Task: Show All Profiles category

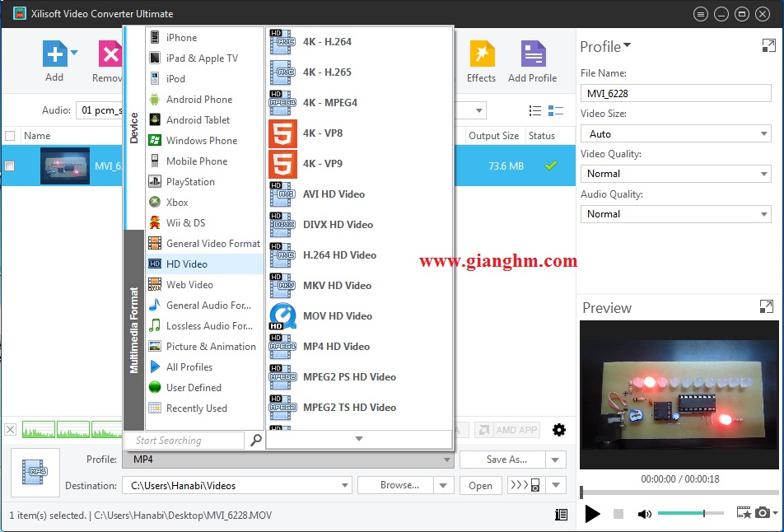Action: point(204,367)
